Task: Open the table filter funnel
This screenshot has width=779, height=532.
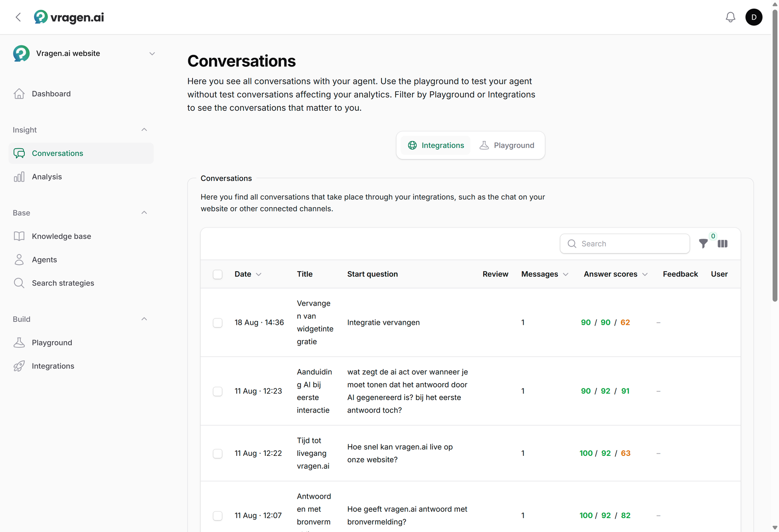Action: pyautogui.click(x=703, y=244)
